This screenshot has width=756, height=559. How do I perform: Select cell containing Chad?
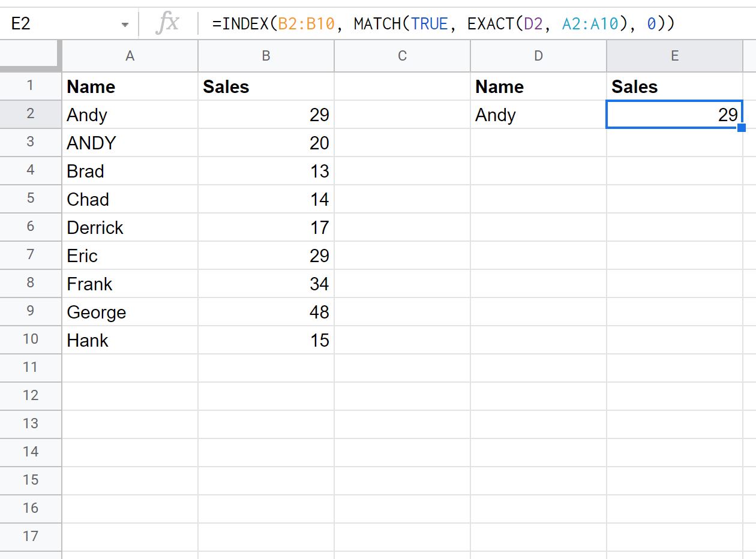tap(130, 199)
